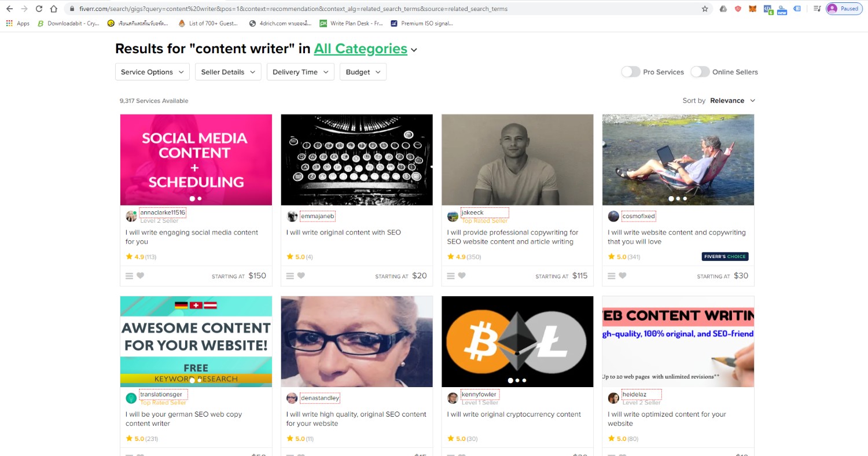Turn on the Online Sellers toggle
Image resolution: width=868 pixels, height=456 pixels.
(x=700, y=72)
